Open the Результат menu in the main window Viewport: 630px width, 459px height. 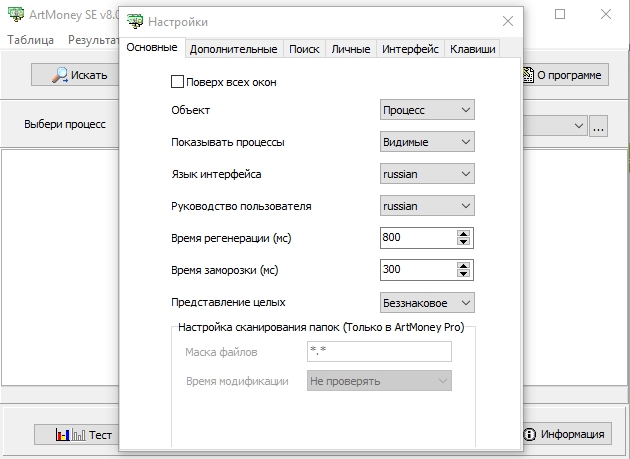click(93, 40)
